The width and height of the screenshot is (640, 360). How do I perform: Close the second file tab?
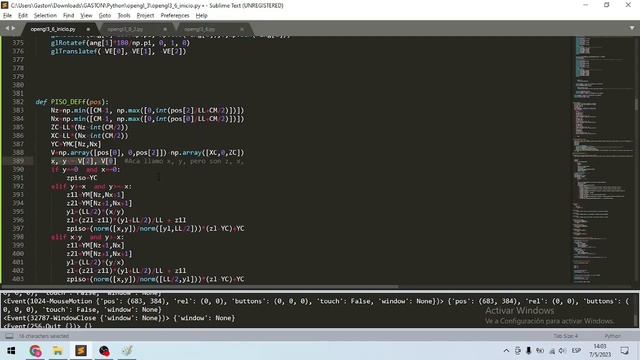[165, 29]
